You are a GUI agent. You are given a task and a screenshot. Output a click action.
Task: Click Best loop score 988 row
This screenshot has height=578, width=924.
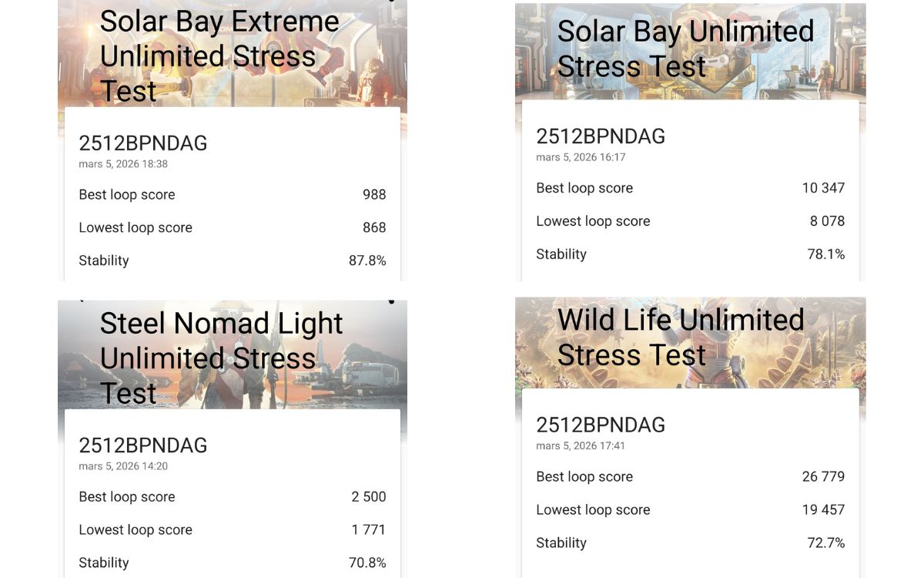click(x=233, y=194)
